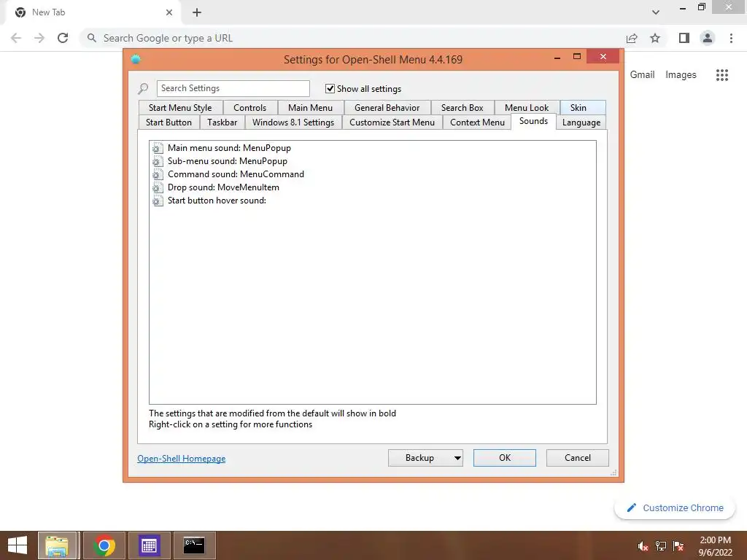
Task: Open the Main Menu tab
Action: point(310,108)
